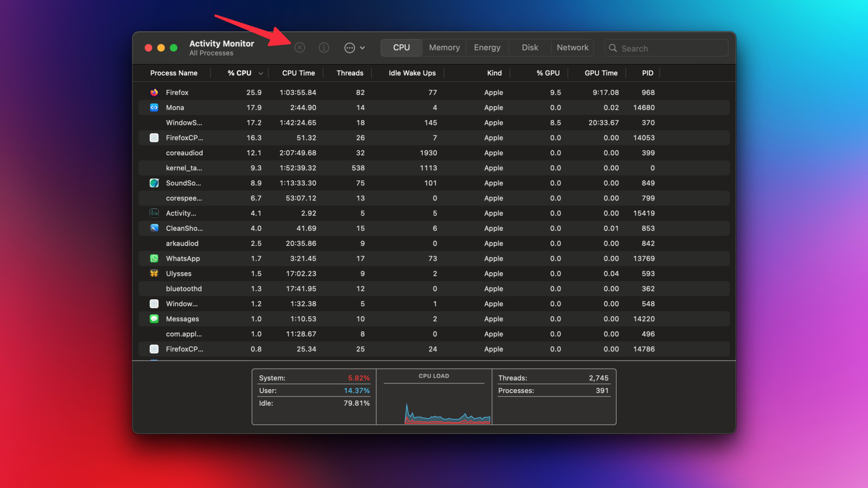Click Firefox CPU Time 1:03:55.84
The height and width of the screenshot is (488, 868).
[x=298, y=92]
